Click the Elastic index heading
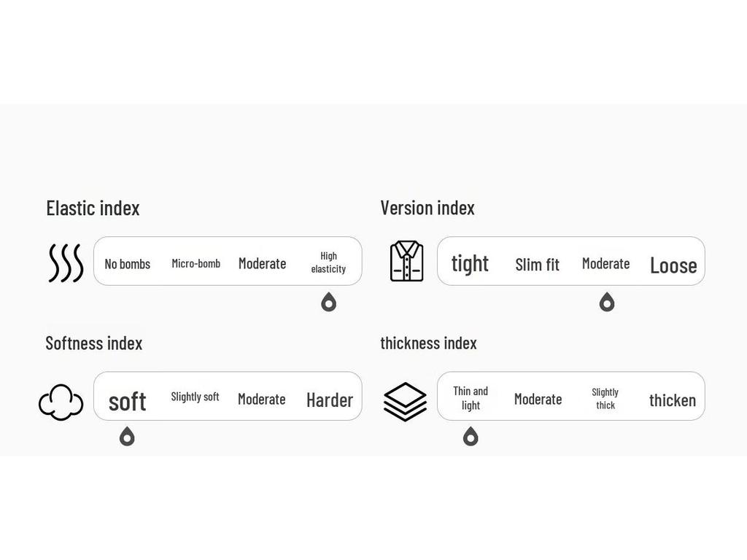 93,208
